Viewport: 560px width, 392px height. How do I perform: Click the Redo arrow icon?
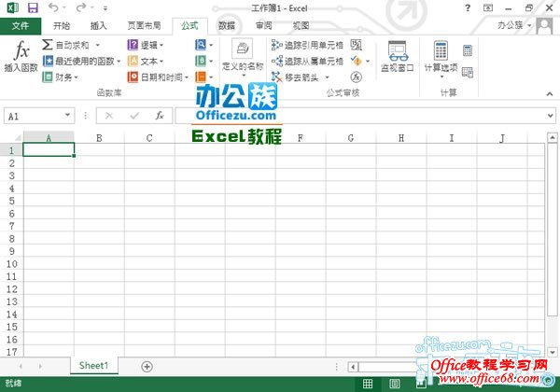tap(81, 7)
